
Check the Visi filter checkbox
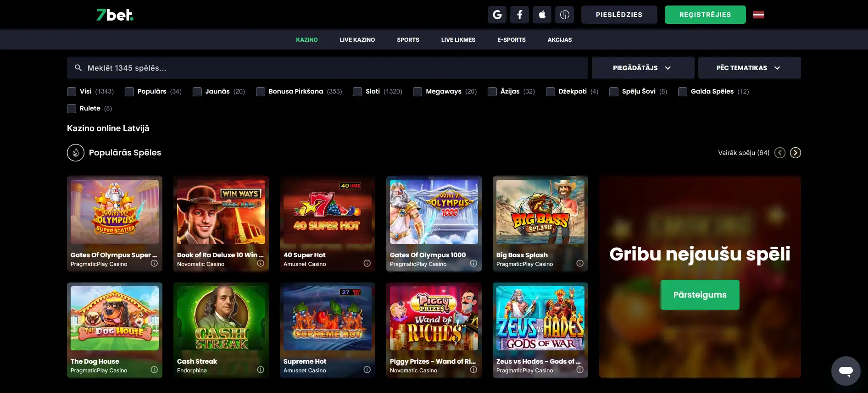coord(72,92)
